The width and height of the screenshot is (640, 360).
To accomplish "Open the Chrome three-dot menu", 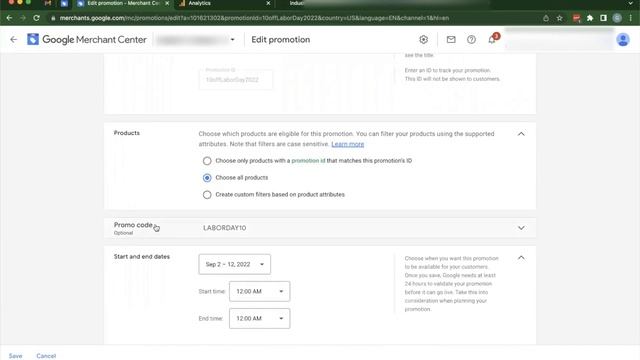I will pos(631,18).
